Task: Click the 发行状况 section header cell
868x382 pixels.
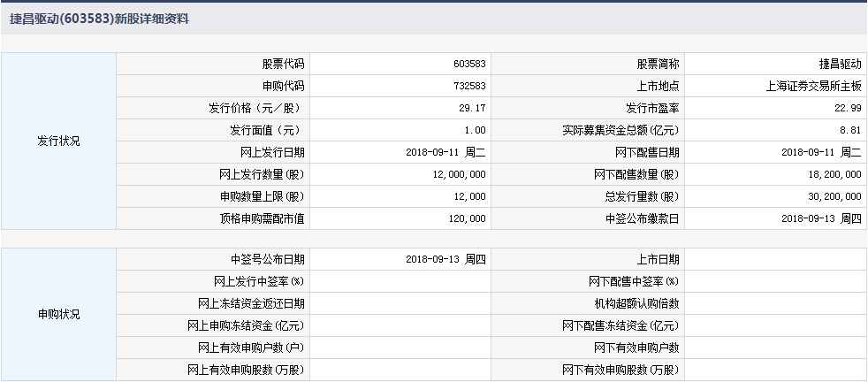Action: pos(58,141)
